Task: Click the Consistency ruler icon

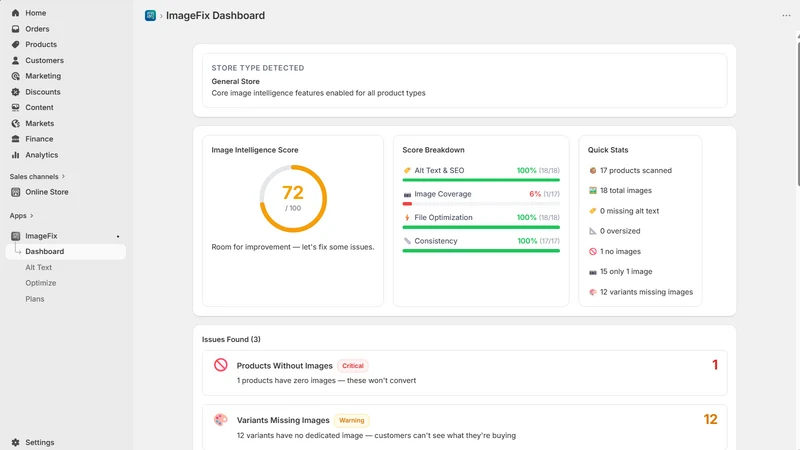Action: click(407, 241)
